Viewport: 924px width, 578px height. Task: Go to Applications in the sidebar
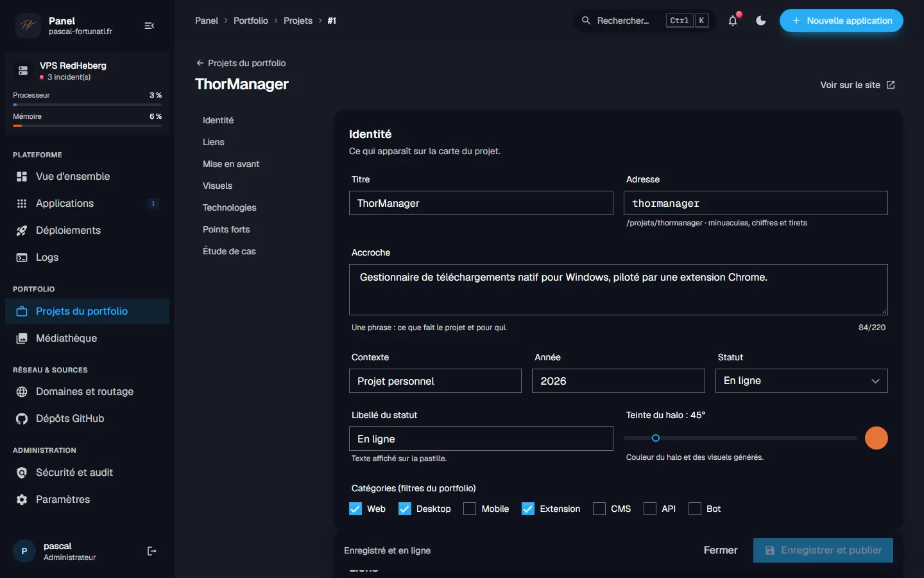(x=87, y=204)
